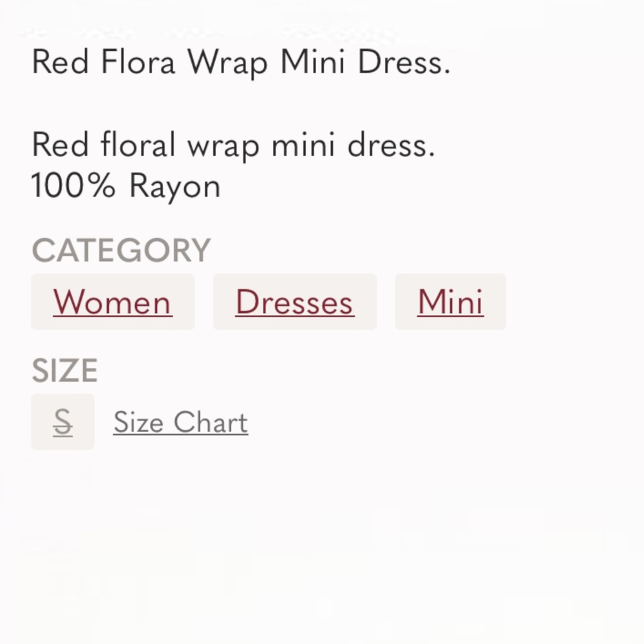The height and width of the screenshot is (644, 644).
Task: Choose Mini from the category tags
Action: pyautogui.click(x=450, y=301)
